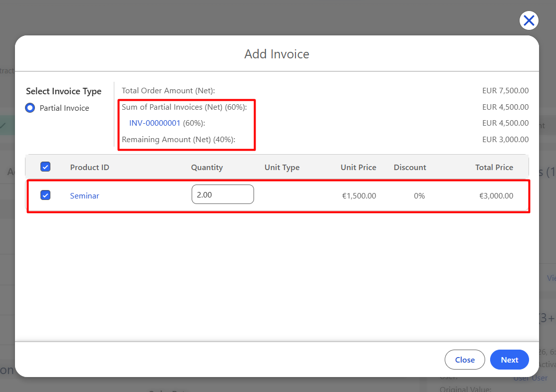Click the Select Invoice Type heading
The height and width of the screenshot is (392, 556).
click(64, 91)
